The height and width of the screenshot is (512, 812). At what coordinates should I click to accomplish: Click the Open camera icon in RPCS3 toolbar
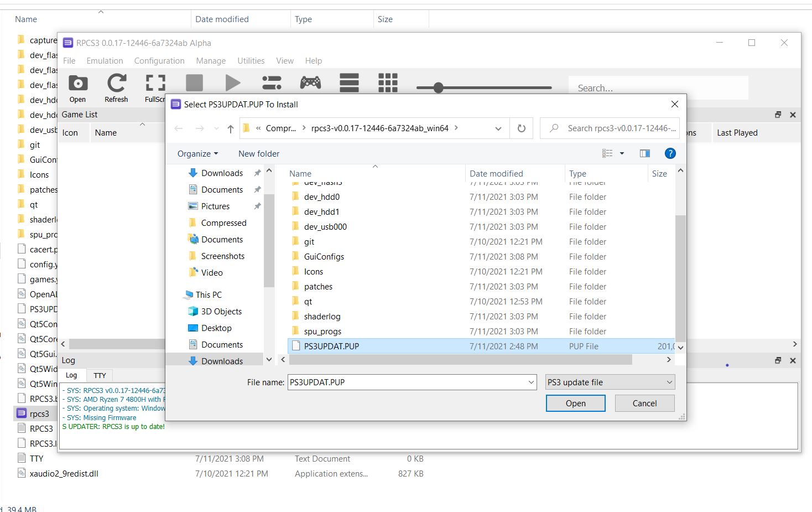point(78,84)
